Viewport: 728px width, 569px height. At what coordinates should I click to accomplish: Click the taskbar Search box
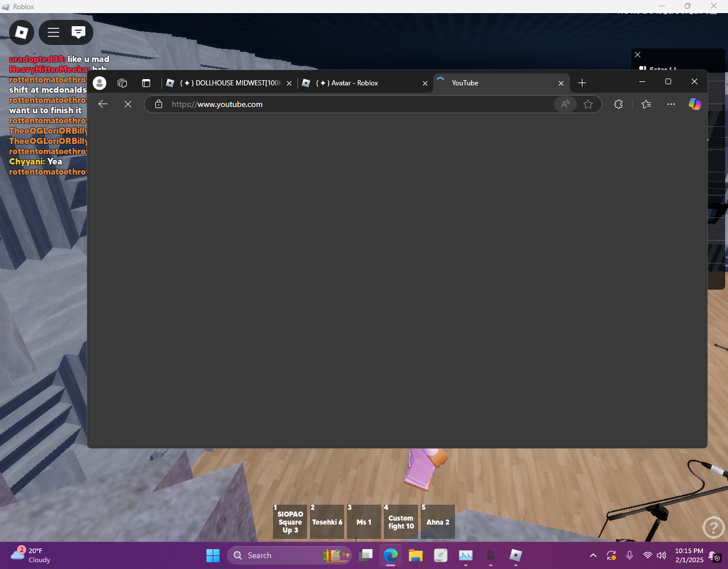pos(290,555)
